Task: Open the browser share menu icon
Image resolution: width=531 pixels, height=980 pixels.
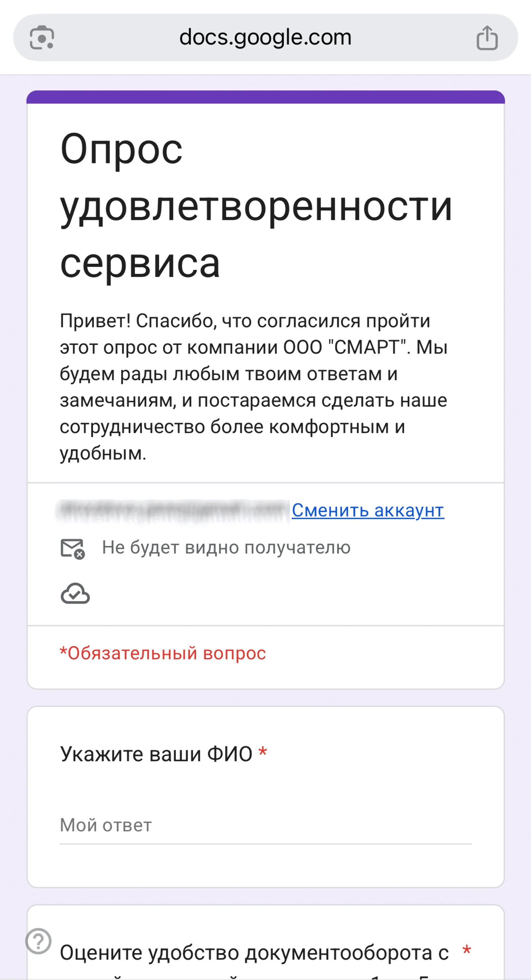Action: tap(487, 38)
